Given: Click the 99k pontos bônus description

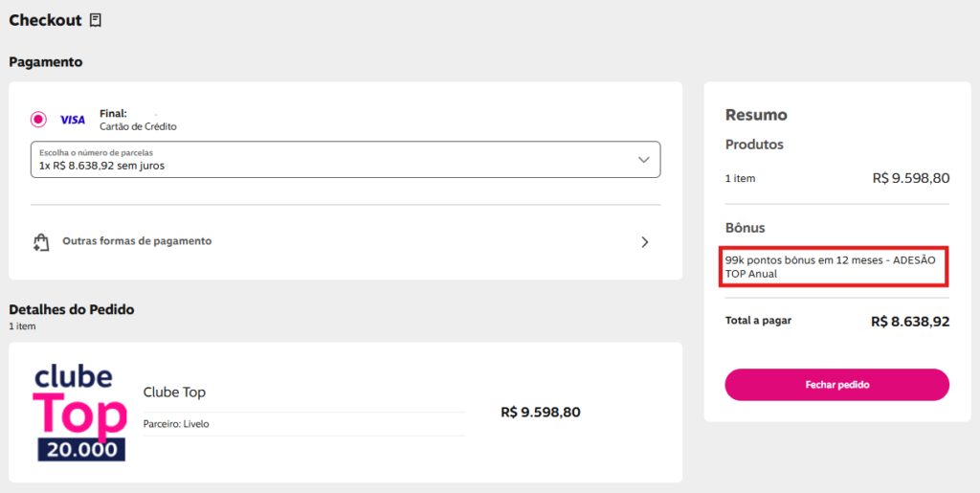Looking at the screenshot, I should [831, 267].
